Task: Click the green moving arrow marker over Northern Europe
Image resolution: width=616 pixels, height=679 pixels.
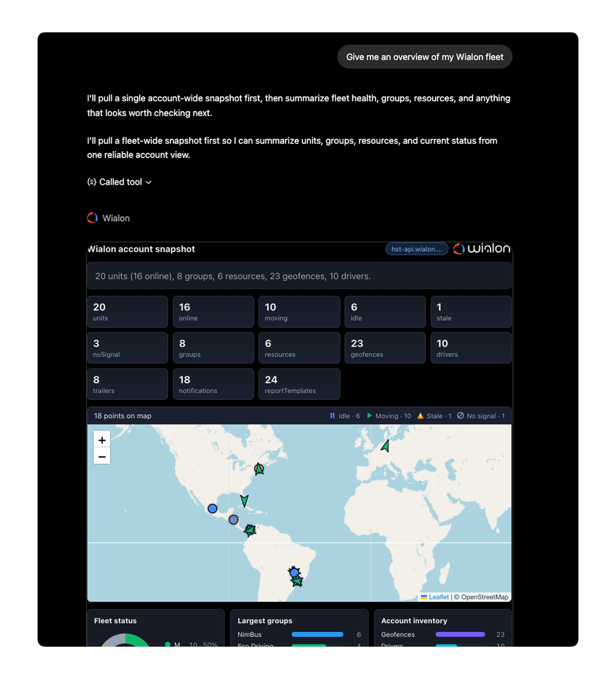Action: [385, 446]
